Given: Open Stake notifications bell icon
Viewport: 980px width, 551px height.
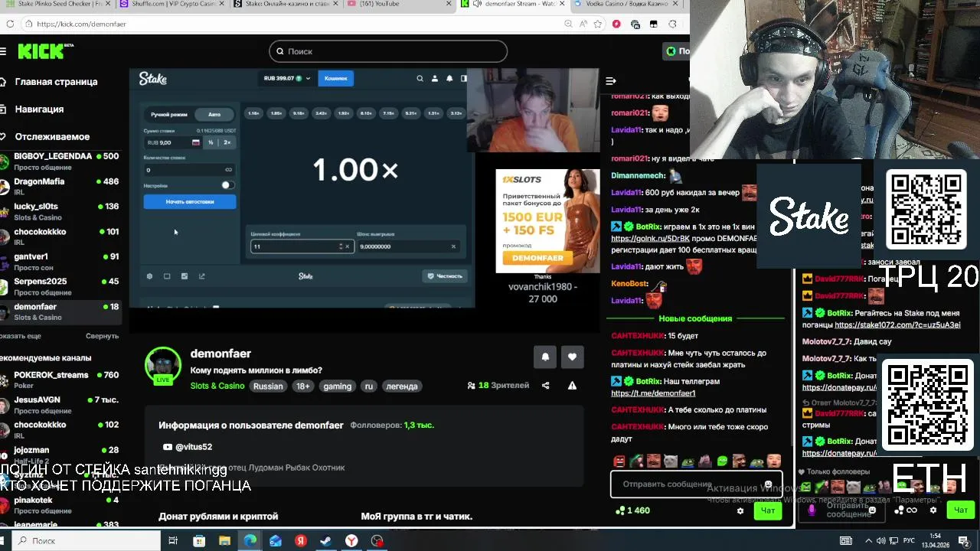Looking at the screenshot, I should point(449,78).
